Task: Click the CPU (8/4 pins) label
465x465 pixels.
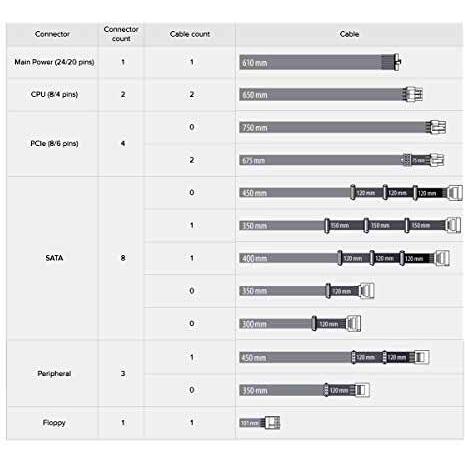Action: pyautogui.click(x=54, y=94)
